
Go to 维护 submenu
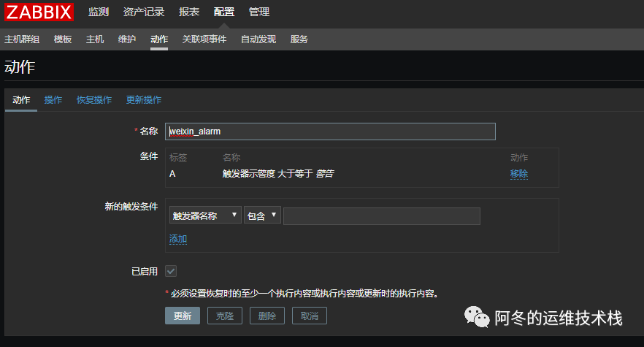[x=127, y=39]
